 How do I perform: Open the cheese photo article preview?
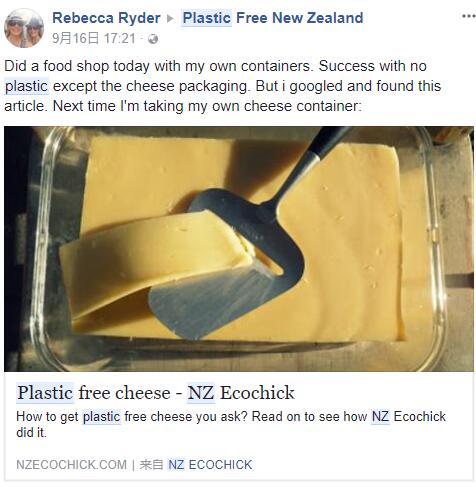pos(239,249)
